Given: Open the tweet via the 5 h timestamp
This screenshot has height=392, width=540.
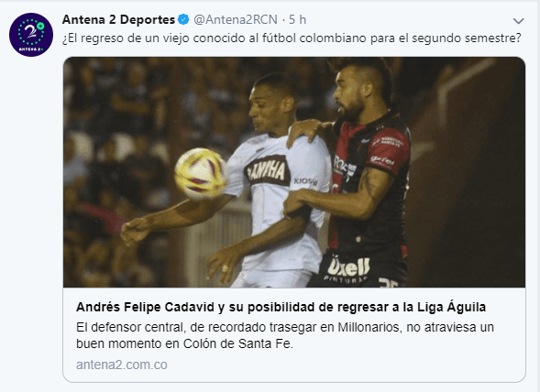Looking at the screenshot, I should coord(298,19).
